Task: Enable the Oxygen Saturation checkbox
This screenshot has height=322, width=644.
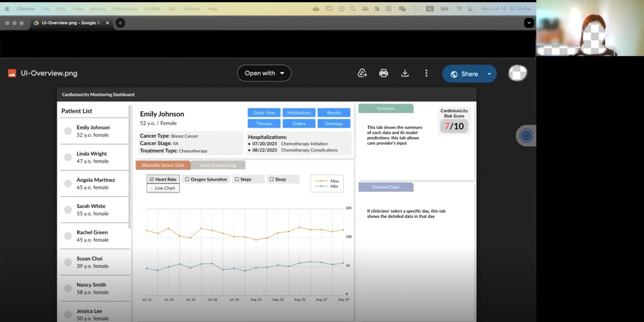Action: point(187,179)
